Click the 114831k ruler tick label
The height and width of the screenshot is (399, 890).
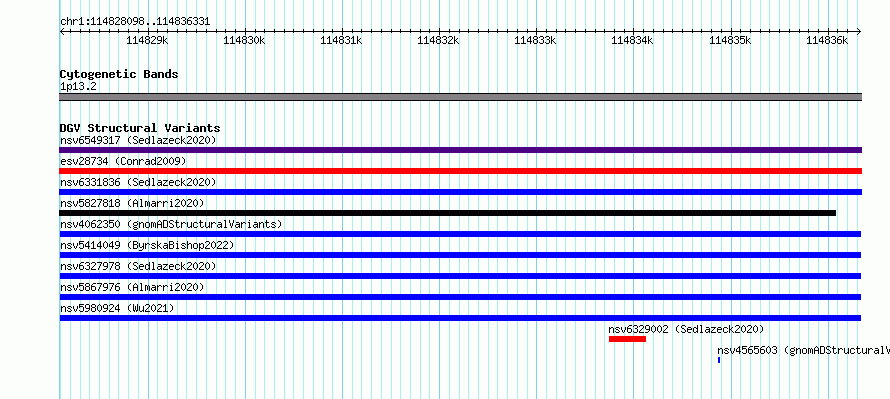point(342,40)
